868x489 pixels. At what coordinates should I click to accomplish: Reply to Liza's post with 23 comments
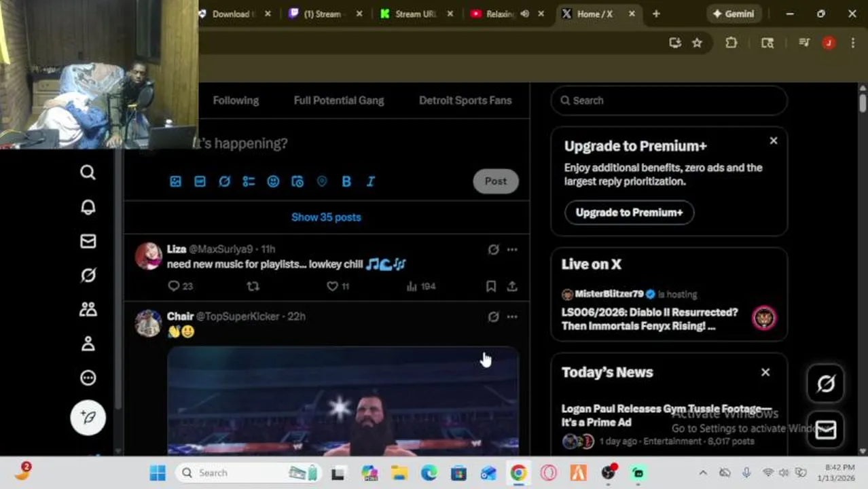coord(180,286)
